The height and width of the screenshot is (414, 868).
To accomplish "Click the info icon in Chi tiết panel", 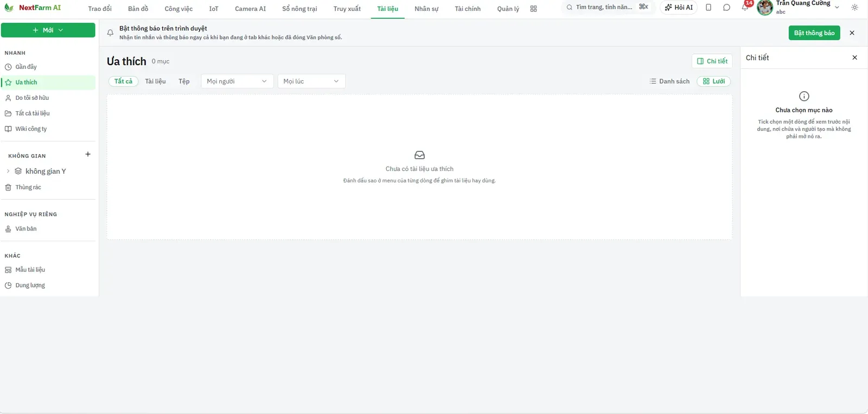I will (804, 96).
